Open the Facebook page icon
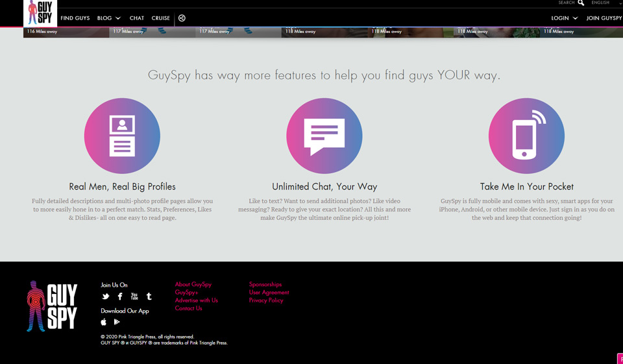This screenshot has width=623, height=364. pyautogui.click(x=120, y=297)
